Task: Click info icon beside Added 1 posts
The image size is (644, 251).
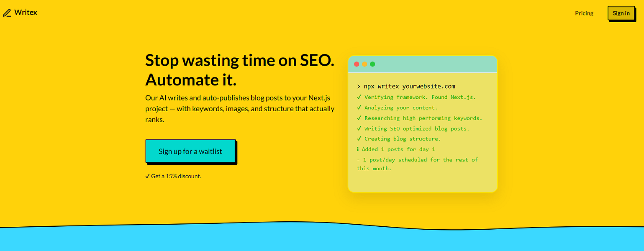Action: pyautogui.click(x=358, y=149)
